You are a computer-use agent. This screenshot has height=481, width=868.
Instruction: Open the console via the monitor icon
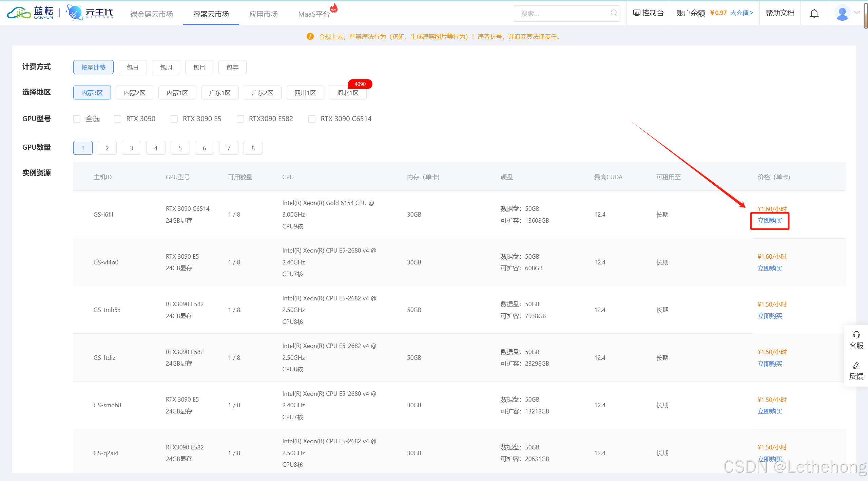[637, 13]
